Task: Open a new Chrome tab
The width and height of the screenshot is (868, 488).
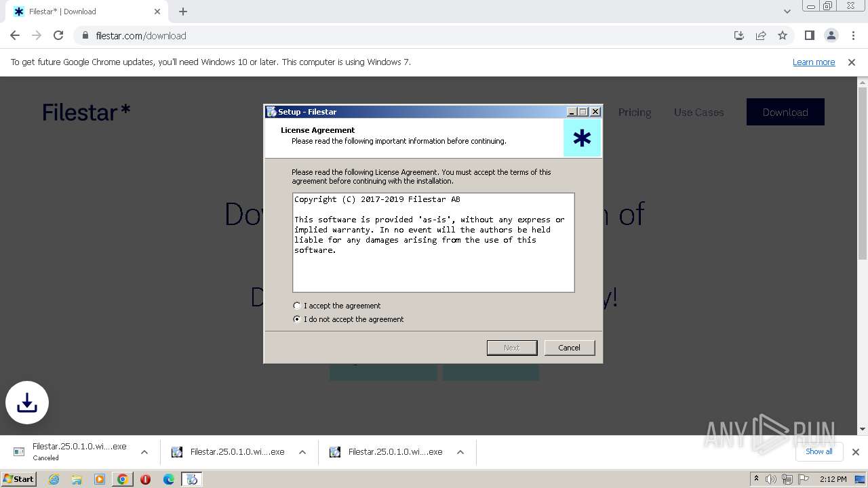Action: 183,12
